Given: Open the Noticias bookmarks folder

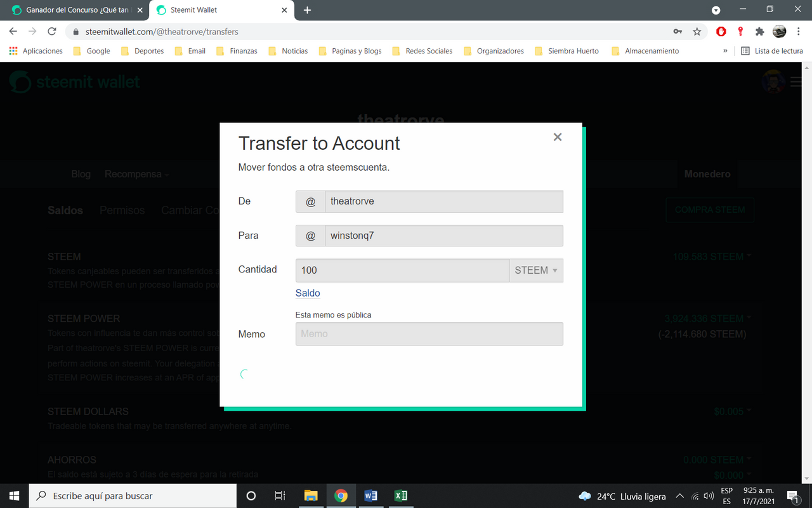Looking at the screenshot, I should [288, 51].
